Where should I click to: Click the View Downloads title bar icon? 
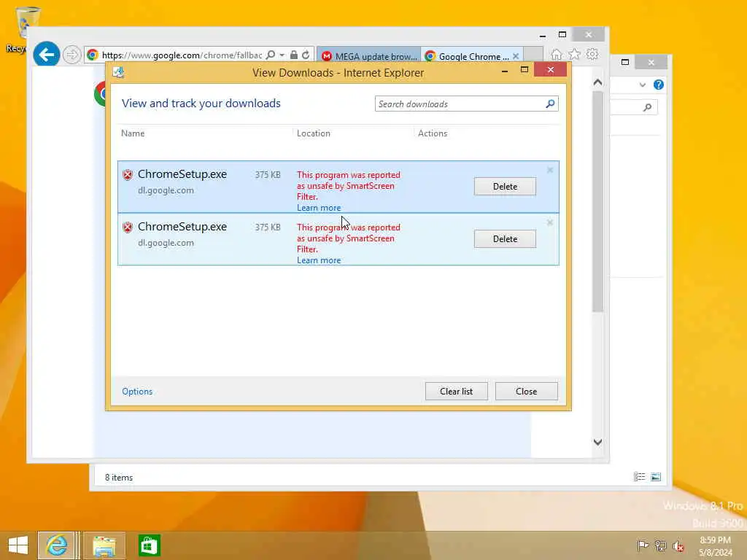[118, 72]
